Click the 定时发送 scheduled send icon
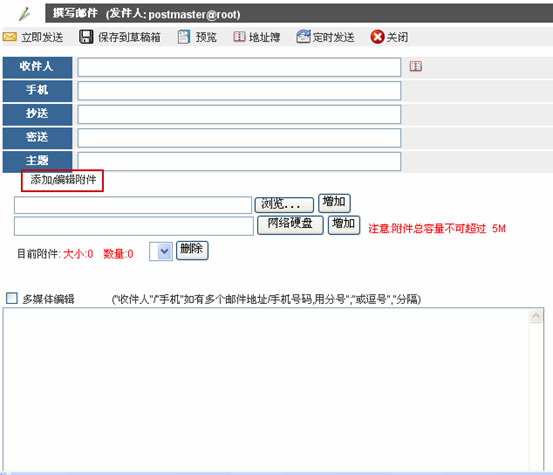The width and height of the screenshot is (553, 475). point(303,36)
